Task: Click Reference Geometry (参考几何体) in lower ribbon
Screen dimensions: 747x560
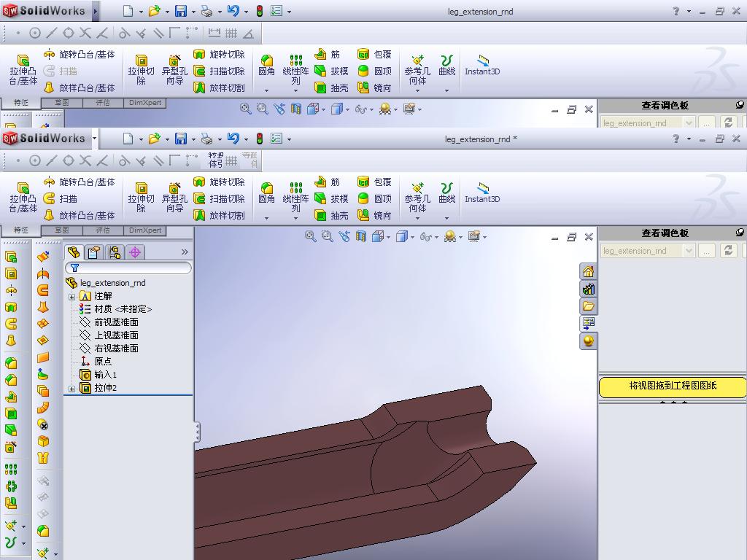Action: [417, 196]
